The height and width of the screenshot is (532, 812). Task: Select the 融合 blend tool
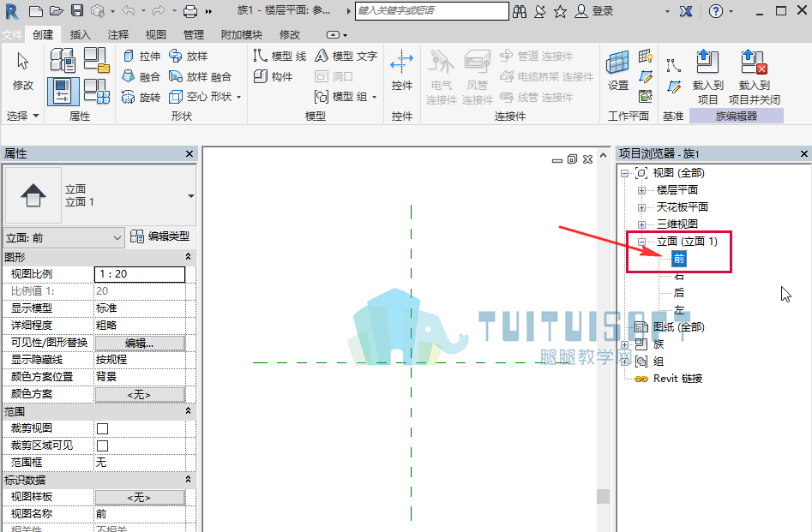(x=141, y=76)
